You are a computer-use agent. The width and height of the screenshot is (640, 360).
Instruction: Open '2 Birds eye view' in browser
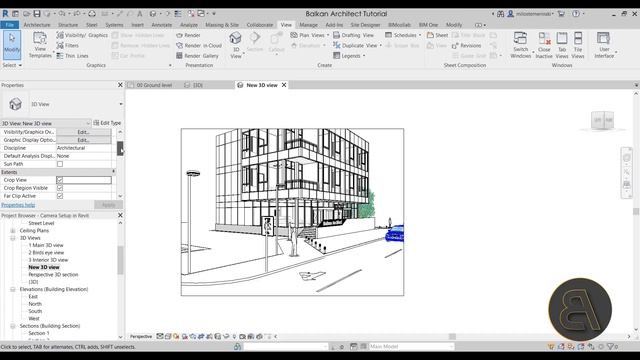pos(46,253)
